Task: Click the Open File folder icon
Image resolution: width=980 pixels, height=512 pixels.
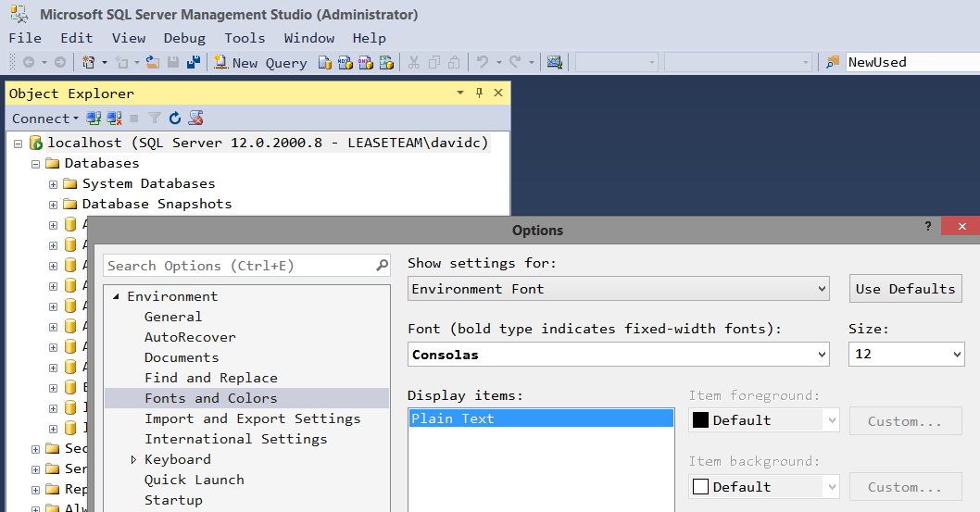Action: [x=153, y=62]
